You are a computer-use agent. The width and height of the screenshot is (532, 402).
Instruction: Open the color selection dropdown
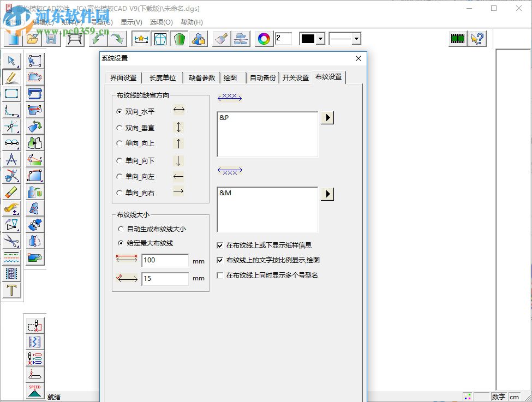click(x=321, y=38)
